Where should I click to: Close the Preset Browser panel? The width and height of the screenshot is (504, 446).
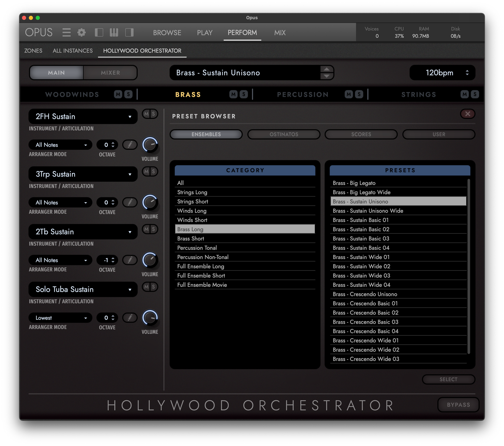[467, 114]
